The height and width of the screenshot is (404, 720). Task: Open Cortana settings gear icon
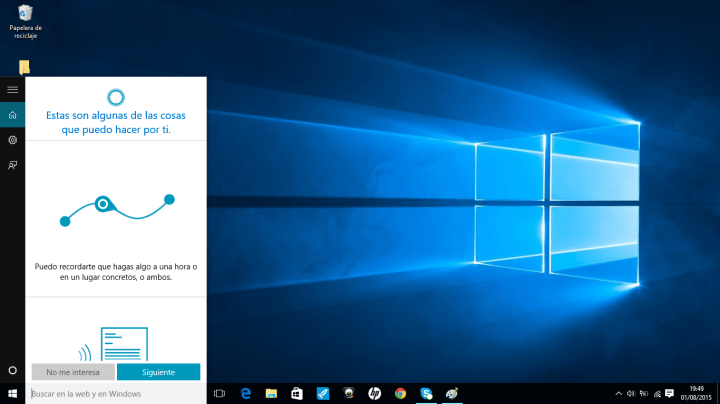pos(12,140)
